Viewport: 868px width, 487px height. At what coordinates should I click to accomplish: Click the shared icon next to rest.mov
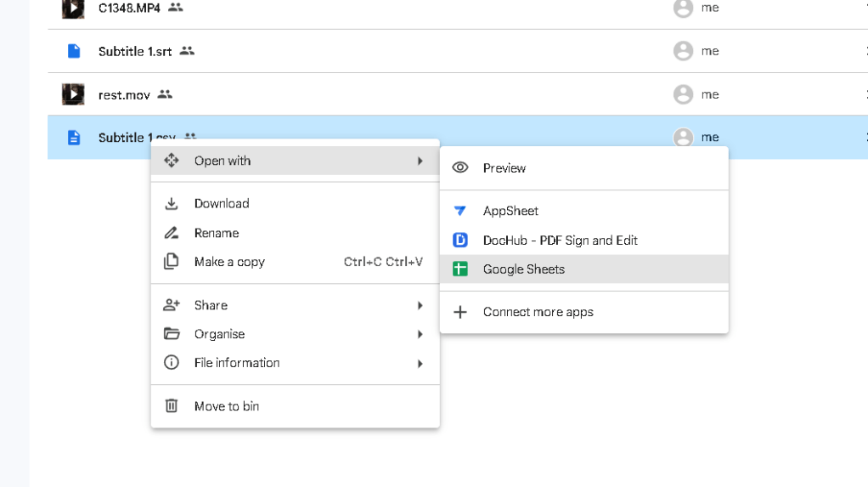pyautogui.click(x=165, y=94)
